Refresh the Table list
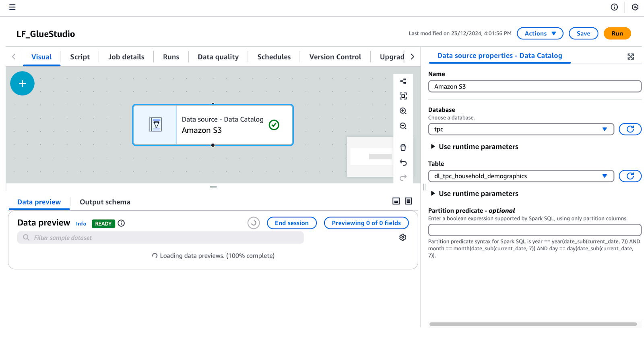Image resolution: width=644 pixels, height=338 pixels. (x=630, y=176)
